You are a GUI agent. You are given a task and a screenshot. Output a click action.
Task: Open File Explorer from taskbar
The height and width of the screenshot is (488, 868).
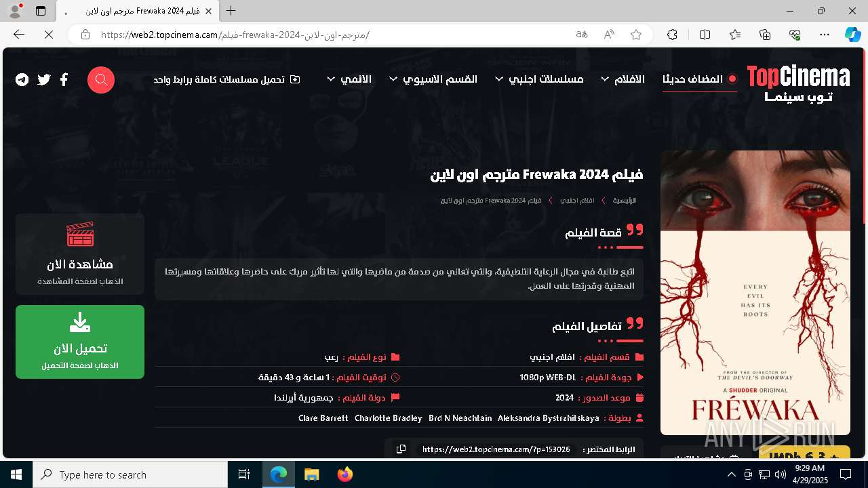(x=312, y=474)
